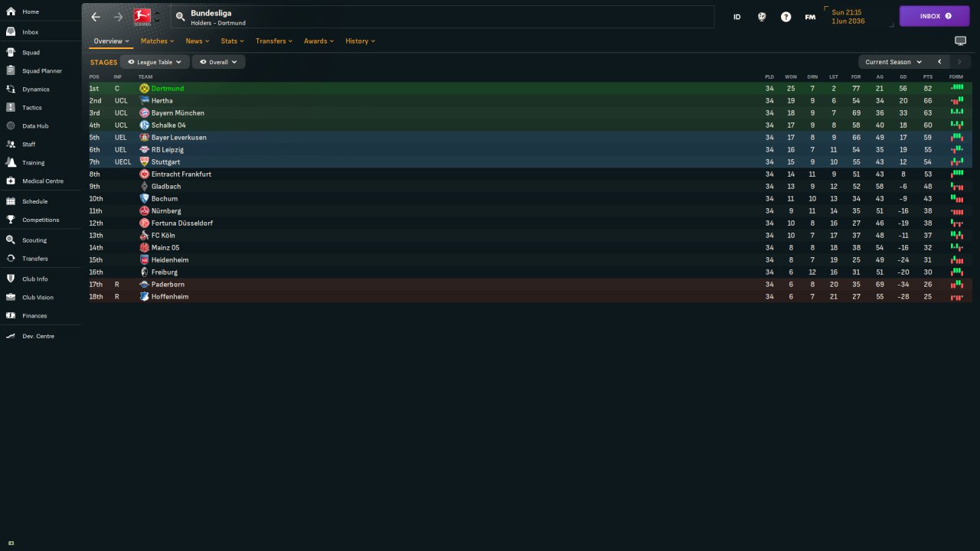Open the History tab
The image size is (980, 551).
(x=360, y=41)
